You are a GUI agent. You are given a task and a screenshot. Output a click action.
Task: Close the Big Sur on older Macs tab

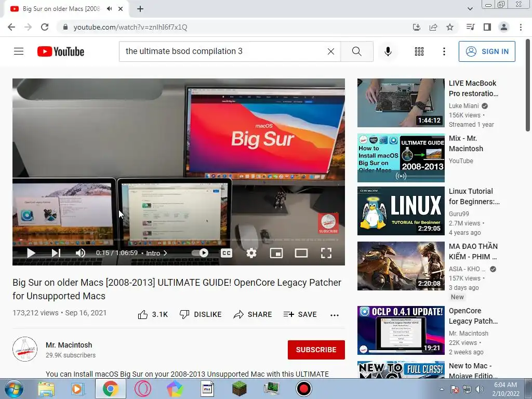[121, 9]
